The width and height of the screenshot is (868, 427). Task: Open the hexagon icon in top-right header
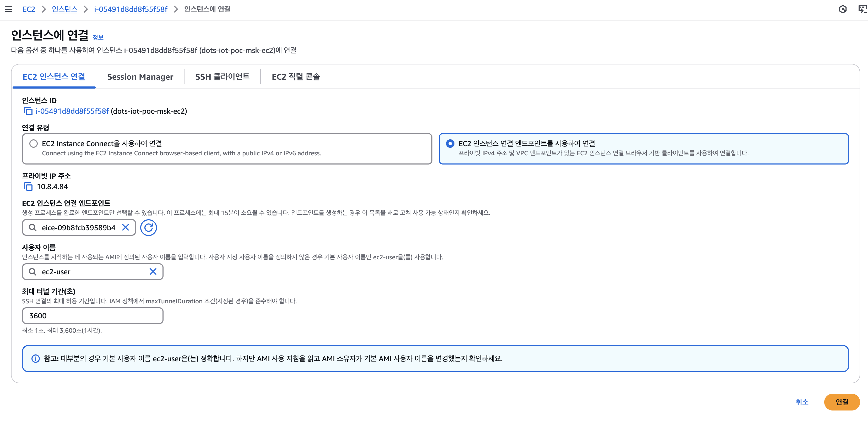pos(842,9)
